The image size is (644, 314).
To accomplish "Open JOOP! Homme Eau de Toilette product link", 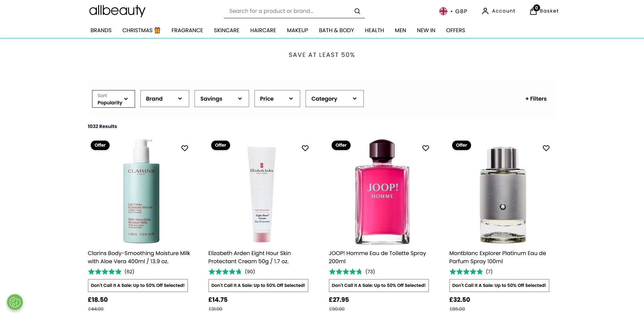I will tap(377, 257).
